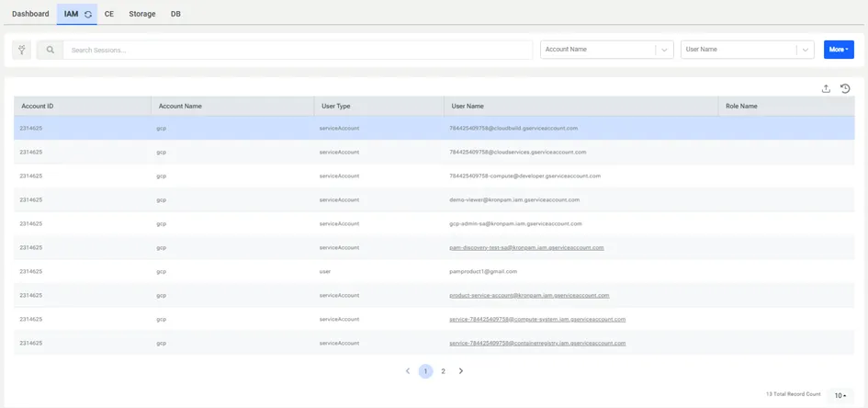
Task: Open pam-discovery-test-sa@kronpam service account link
Action: pos(526,247)
